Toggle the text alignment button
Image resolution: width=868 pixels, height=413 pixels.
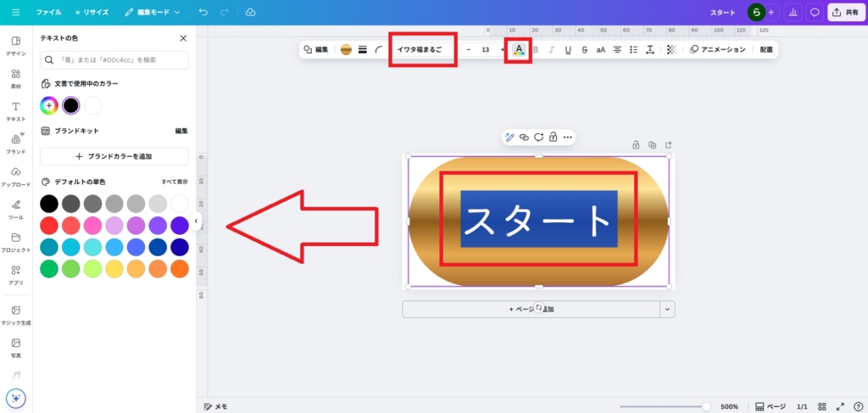tap(617, 50)
